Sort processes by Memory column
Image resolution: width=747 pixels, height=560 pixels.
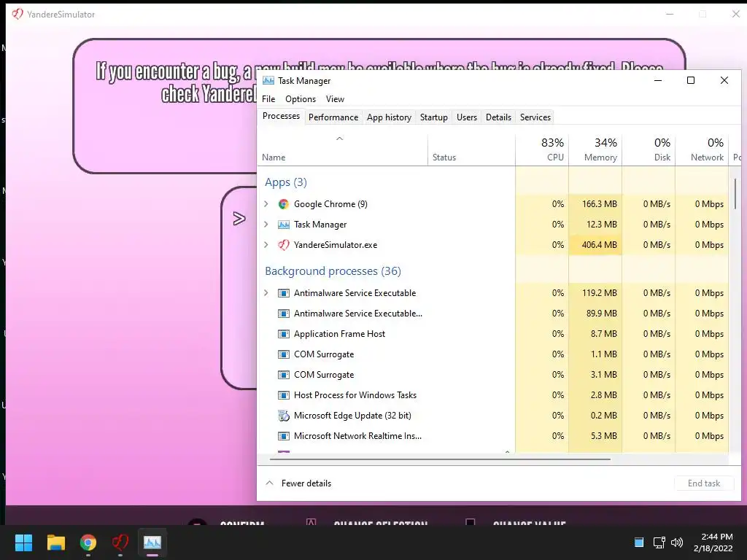[595, 149]
